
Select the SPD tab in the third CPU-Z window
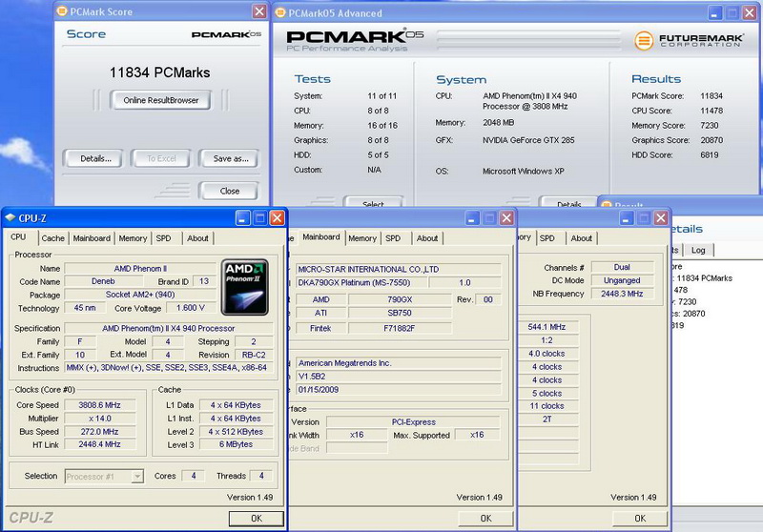click(x=546, y=238)
